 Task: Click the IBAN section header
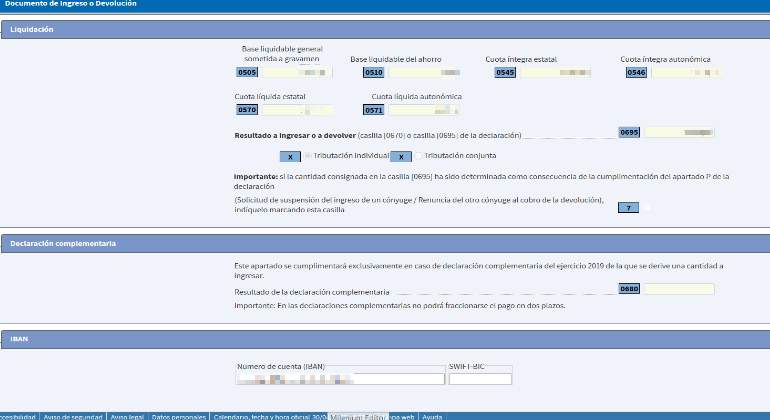(385, 339)
